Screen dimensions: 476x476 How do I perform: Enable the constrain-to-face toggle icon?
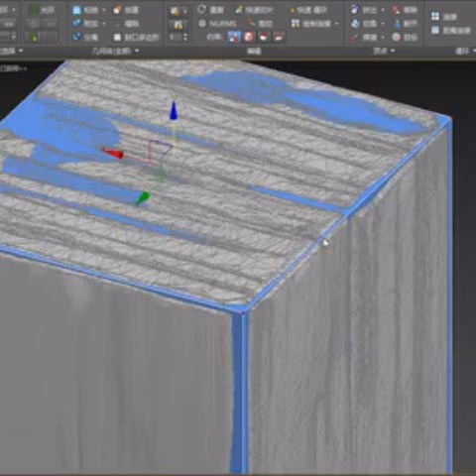[264, 37]
